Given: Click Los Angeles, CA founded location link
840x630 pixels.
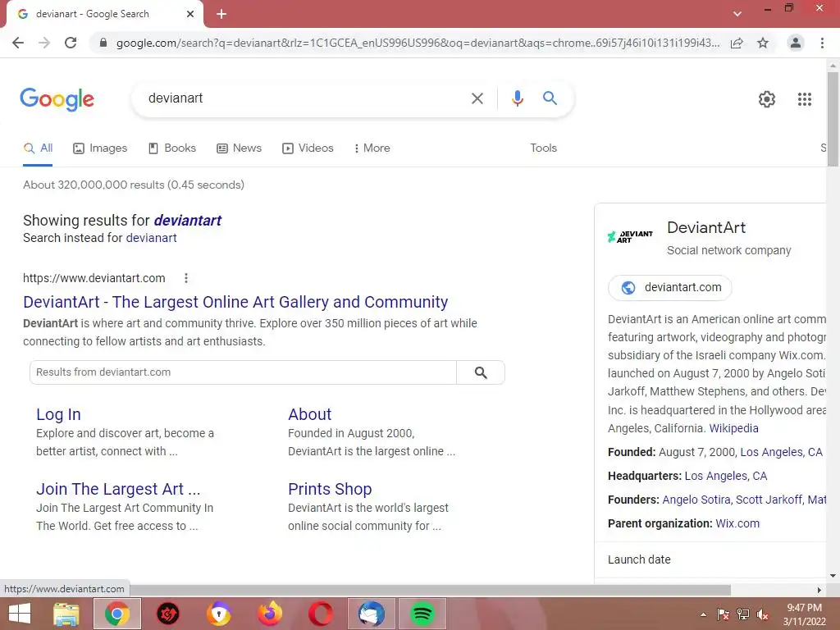Looking at the screenshot, I should (x=781, y=452).
